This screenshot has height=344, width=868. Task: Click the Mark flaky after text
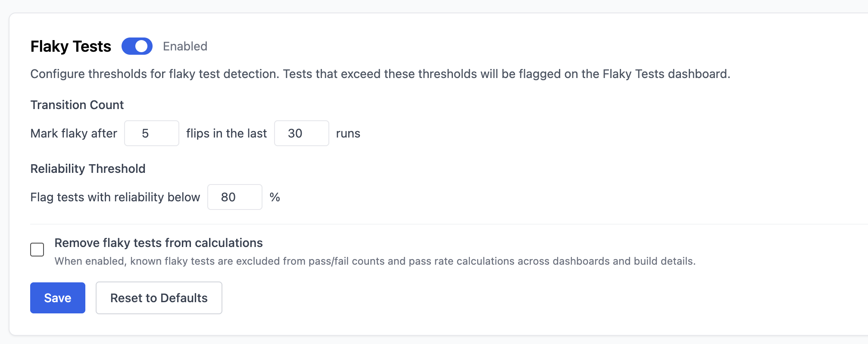click(x=74, y=133)
